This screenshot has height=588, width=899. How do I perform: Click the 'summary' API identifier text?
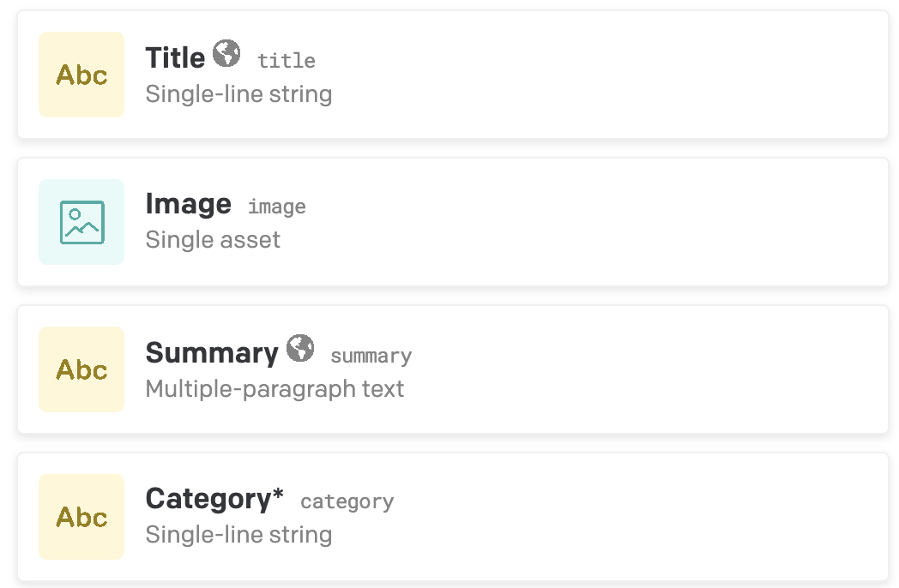point(371,356)
